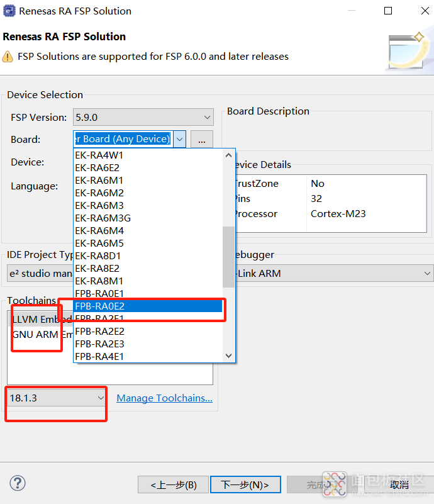Open the toolchain version 18.1.3 dropdown
The height and width of the screenshot is (504, 434).
(57, 398)
